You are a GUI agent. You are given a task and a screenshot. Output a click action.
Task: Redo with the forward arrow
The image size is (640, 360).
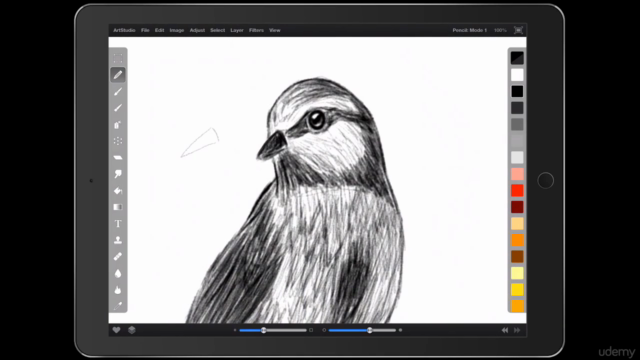pyautogui.click(x=517, y=330)
